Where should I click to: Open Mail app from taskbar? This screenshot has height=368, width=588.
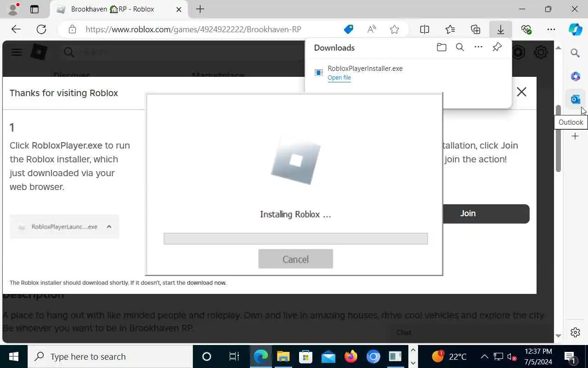[328, 356]
